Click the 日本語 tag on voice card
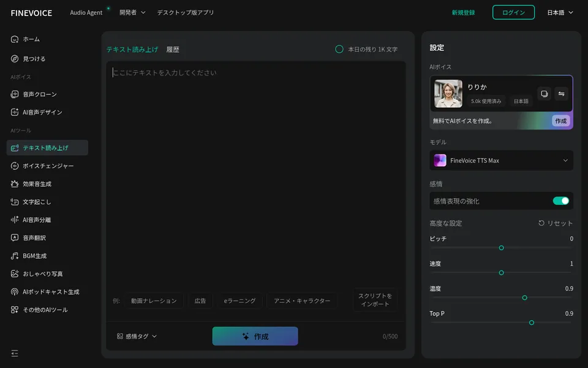 coord(521,101)
